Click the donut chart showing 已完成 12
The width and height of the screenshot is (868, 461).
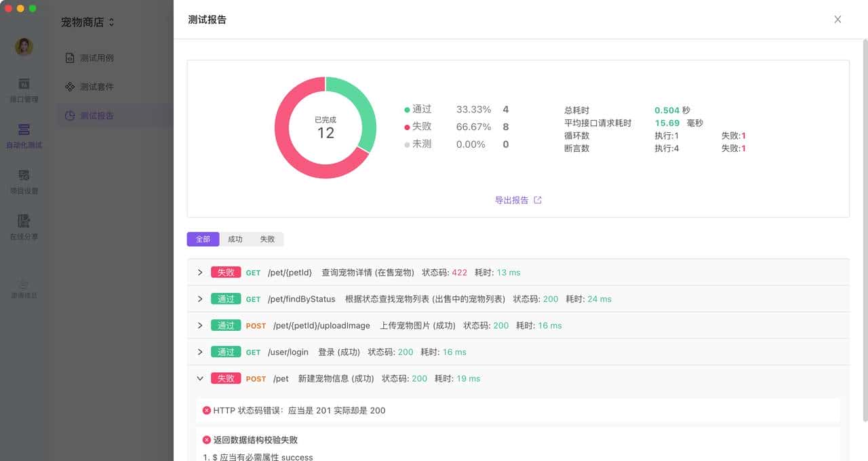click(325, 127)
